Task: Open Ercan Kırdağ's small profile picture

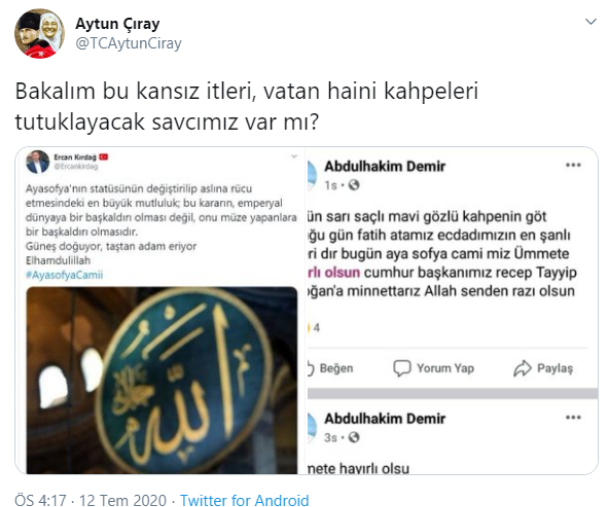Action: click(38, 162)
